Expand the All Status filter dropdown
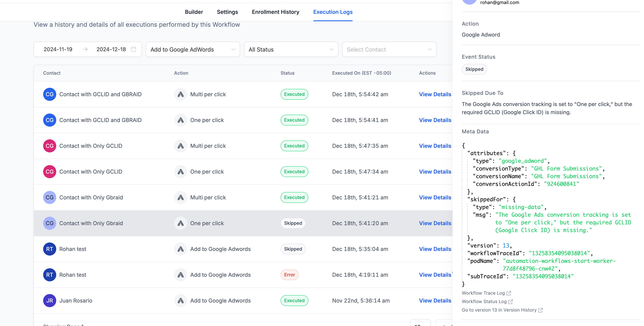The height and width of the screenshot is (326, 644). [x=291, y=49]
